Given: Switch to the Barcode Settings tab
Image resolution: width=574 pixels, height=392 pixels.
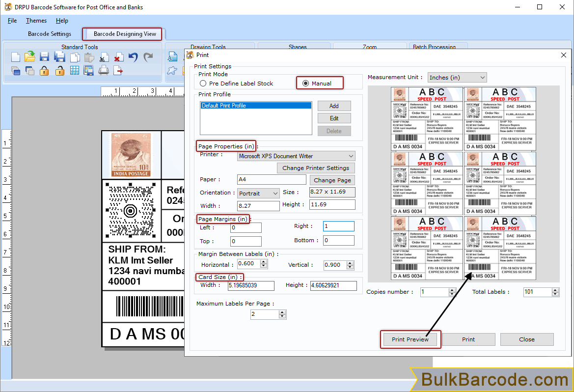Looking at the screenshot, I should click(50, 34).
